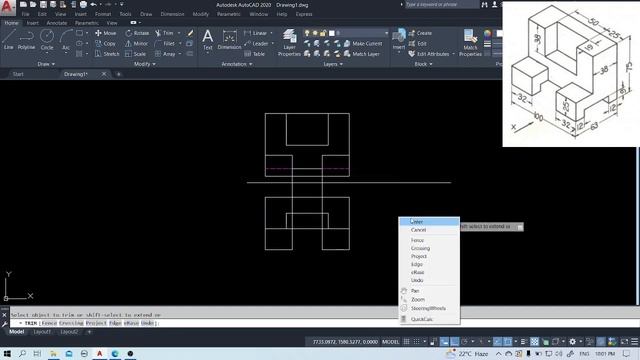Open the Trim tool dropdown arrow

tap(179, 33)
